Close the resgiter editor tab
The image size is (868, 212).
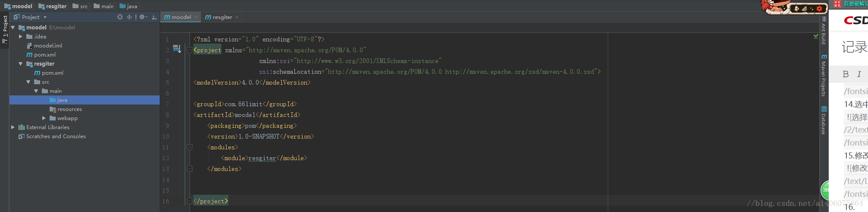[237, 17]
